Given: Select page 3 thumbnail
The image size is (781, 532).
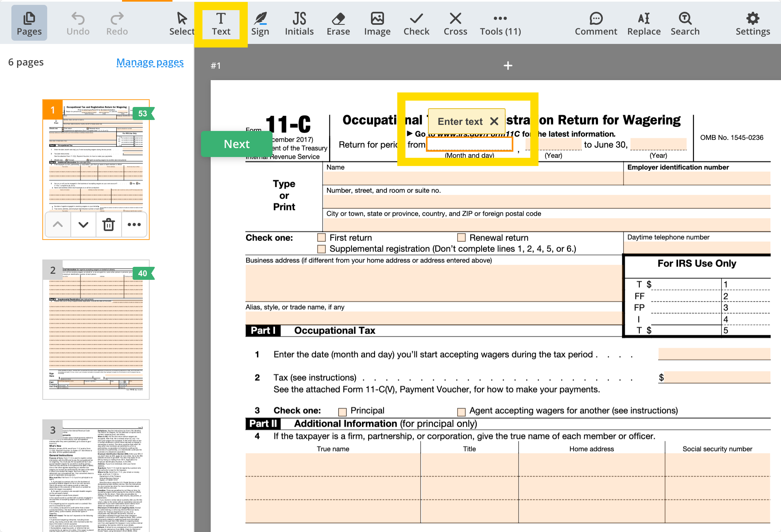Looking at the screenshot, I should (x=96, y=476).
